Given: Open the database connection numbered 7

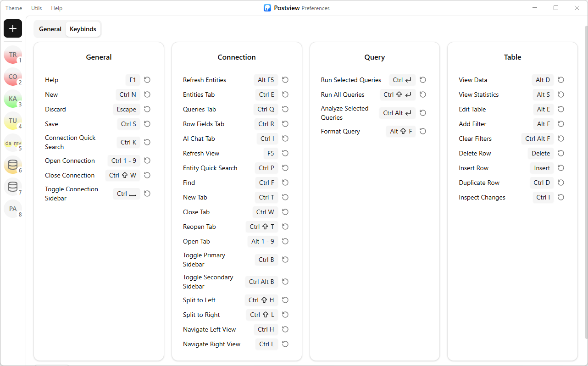Looking at the screenshot, I should pos(13,187).
